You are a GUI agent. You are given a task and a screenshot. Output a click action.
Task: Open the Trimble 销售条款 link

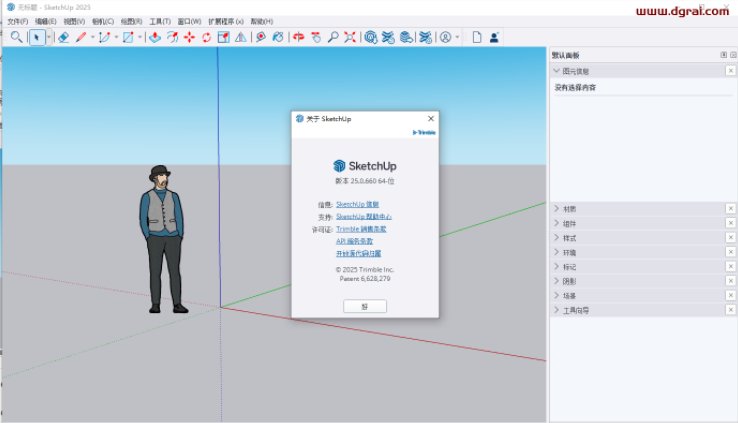pos(361,229)
